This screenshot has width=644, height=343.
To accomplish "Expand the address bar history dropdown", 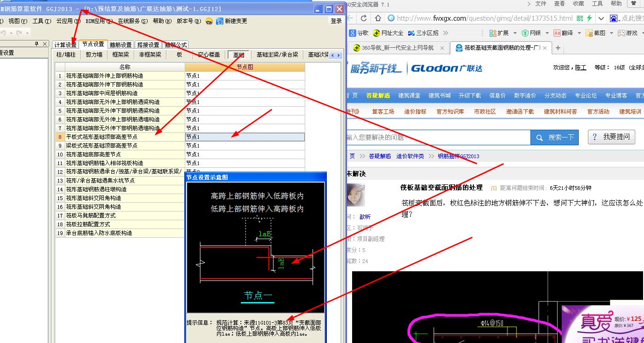I will 601,18.
